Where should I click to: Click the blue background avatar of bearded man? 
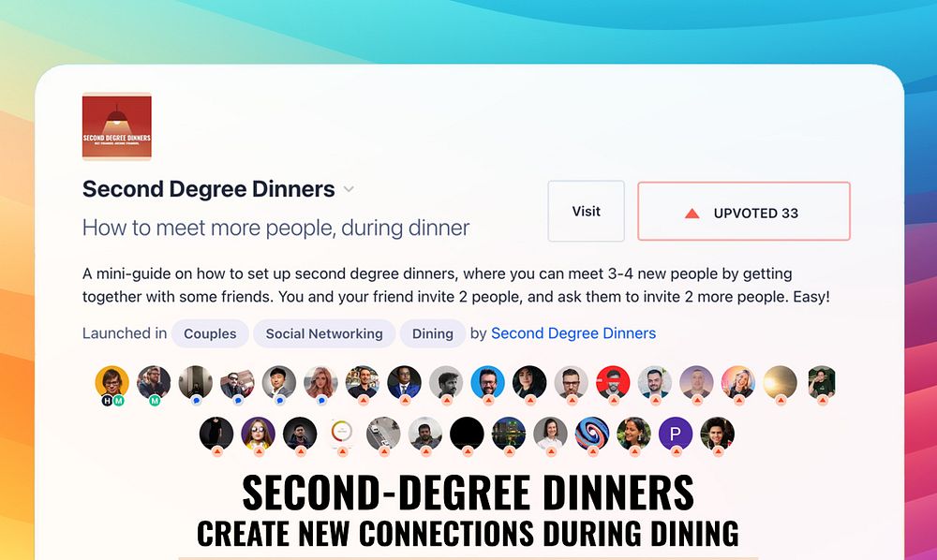click(x=487, y=383)
